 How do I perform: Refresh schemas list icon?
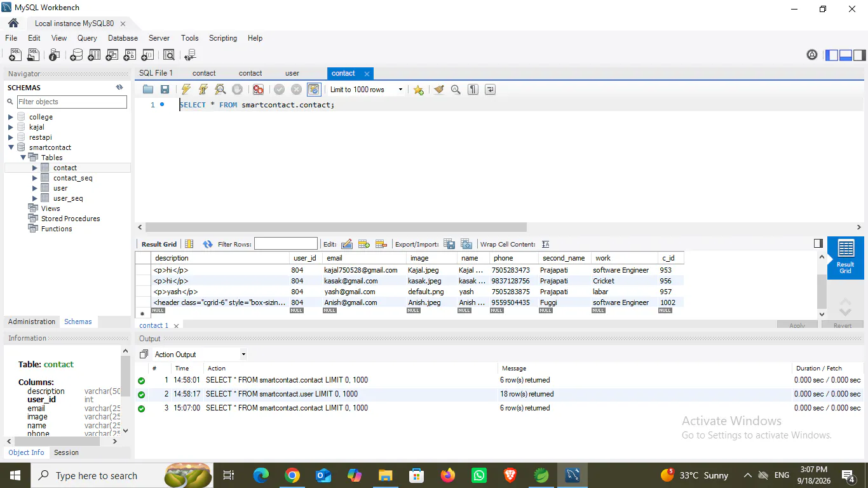(119, 88)
